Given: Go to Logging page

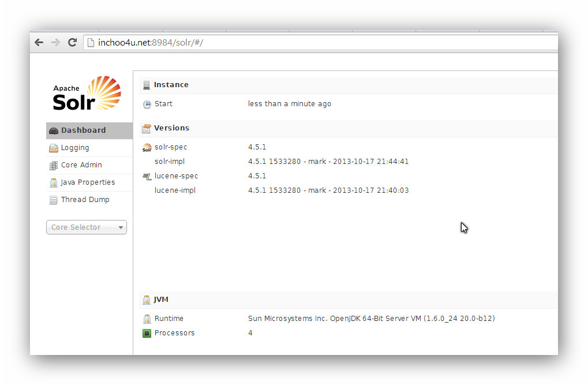Looking at the screenshot, I should [x=75, y=148].
